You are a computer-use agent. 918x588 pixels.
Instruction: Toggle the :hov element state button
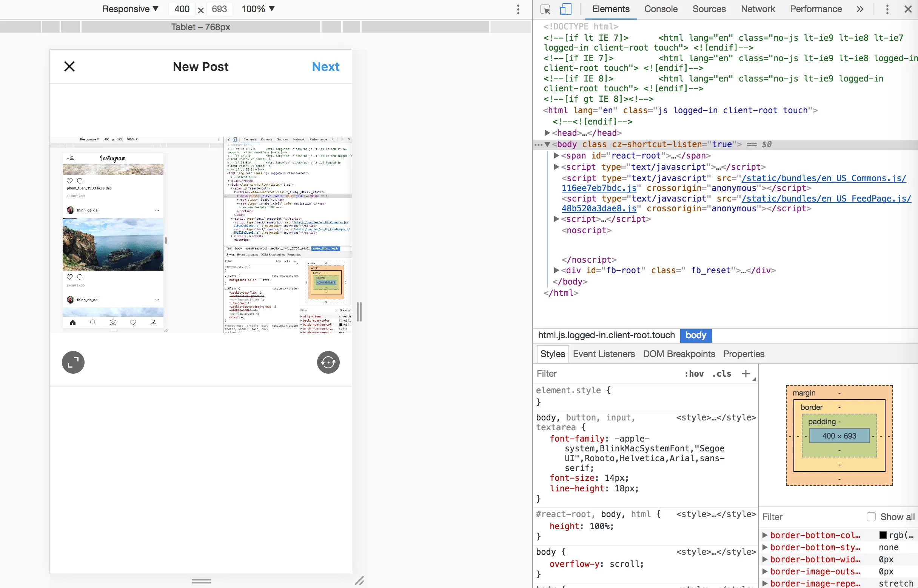(694, 374)
